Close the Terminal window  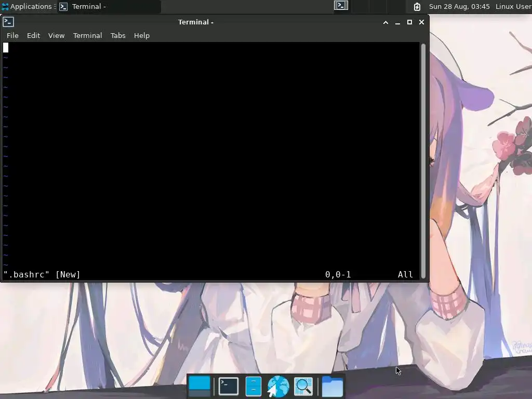pos(421,22)
